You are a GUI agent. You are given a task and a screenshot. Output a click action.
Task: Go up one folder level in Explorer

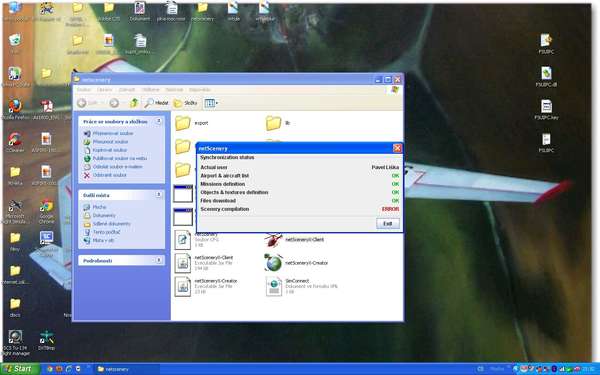[134, 103]
